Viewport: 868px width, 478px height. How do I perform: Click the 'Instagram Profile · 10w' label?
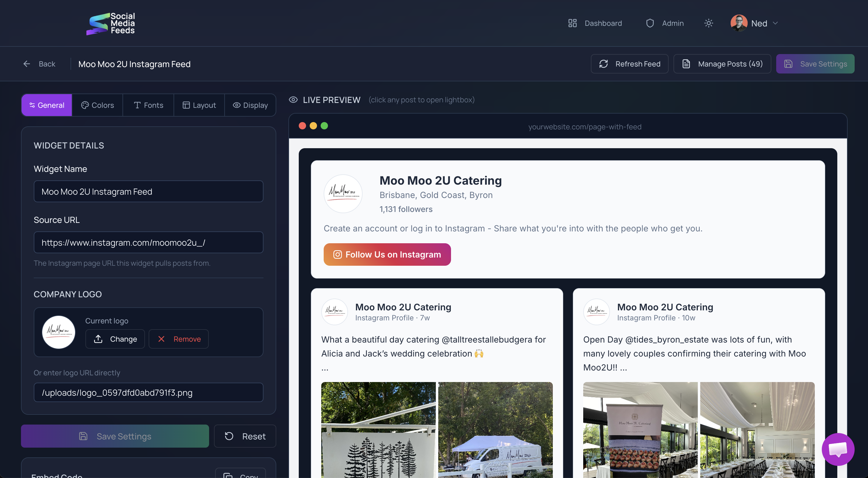tap(656, 318)
